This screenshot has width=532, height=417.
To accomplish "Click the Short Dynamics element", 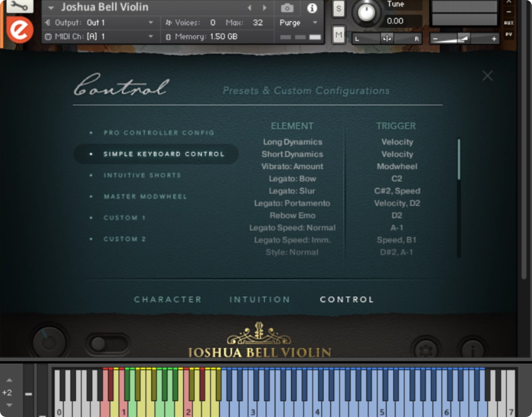I will pyautogui.click(x=293, y=154).
